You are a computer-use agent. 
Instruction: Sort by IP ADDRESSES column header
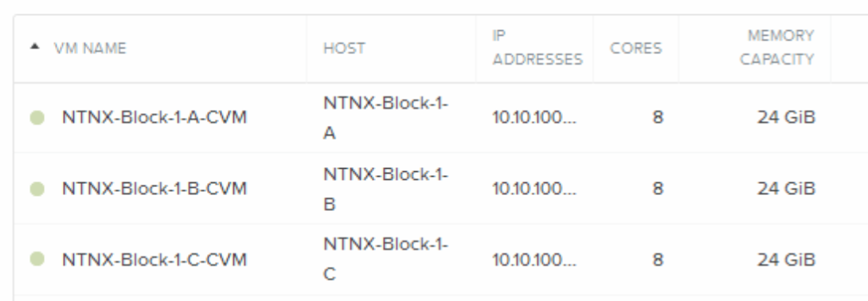(538, 48)
